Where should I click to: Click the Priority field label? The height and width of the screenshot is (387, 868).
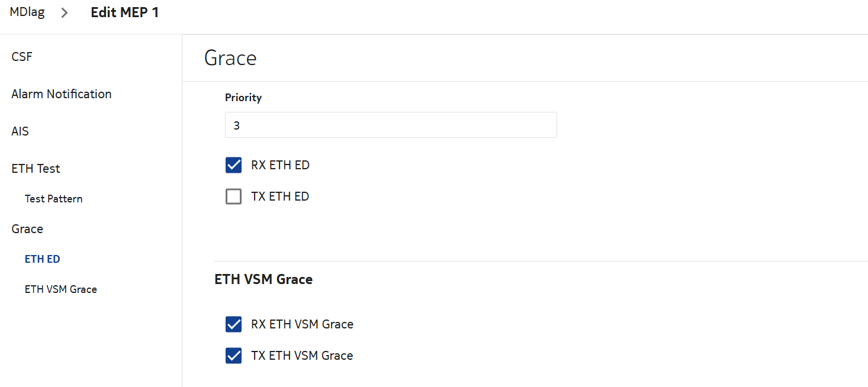click(243, 98)
